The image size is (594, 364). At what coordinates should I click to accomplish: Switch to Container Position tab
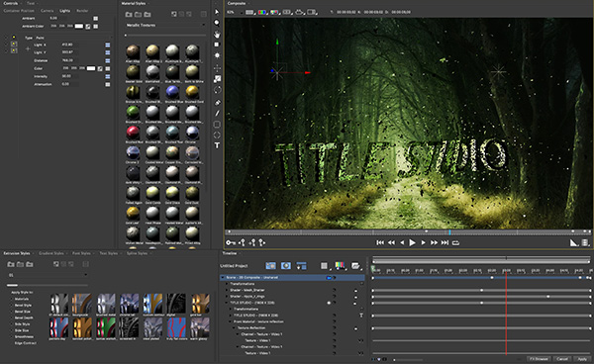[19, 11]
